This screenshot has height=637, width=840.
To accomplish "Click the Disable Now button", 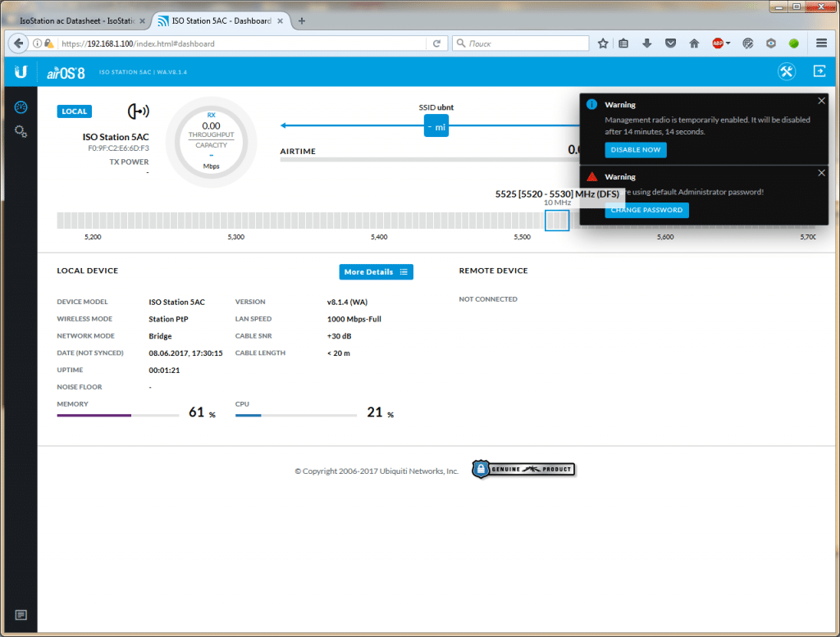I will click(636, 150).
